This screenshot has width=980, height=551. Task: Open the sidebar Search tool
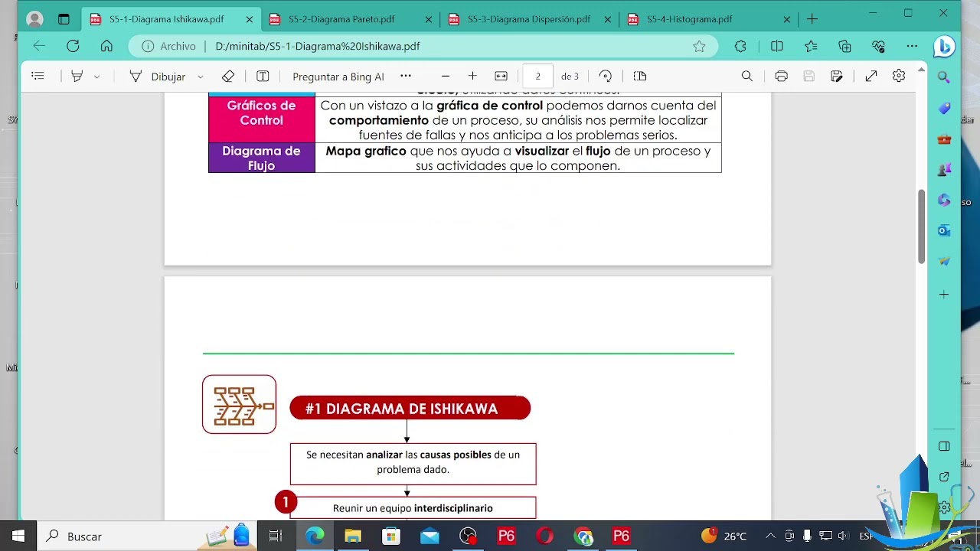coord(944,77)
